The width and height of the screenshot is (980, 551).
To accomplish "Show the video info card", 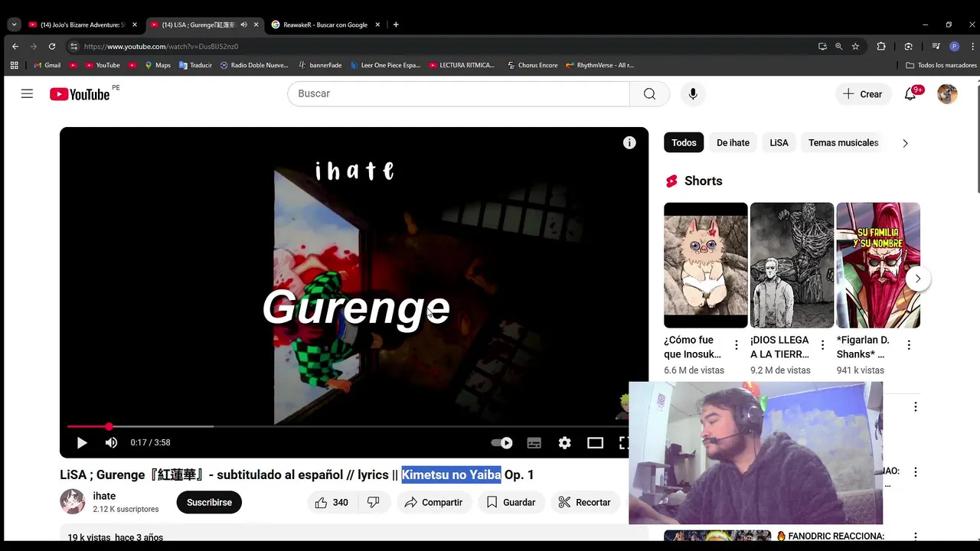I will (629, 142).
